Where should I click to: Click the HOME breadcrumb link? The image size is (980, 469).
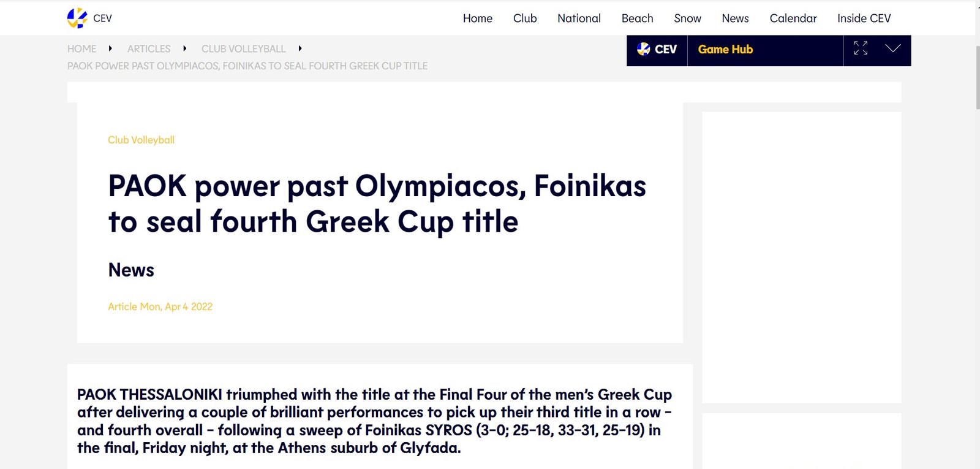click(x=82, y=48)
